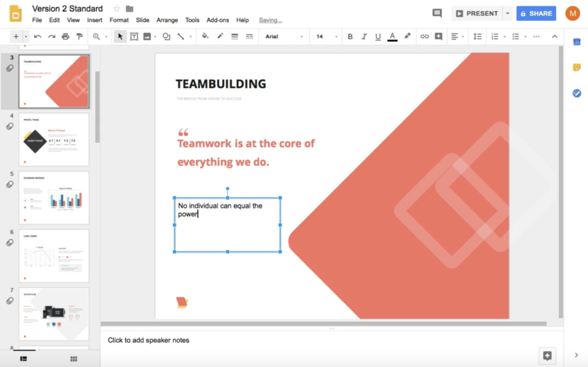The width and height of the screenshot is (588, 367).
Task: Select the text box tool
Action: 134,37
